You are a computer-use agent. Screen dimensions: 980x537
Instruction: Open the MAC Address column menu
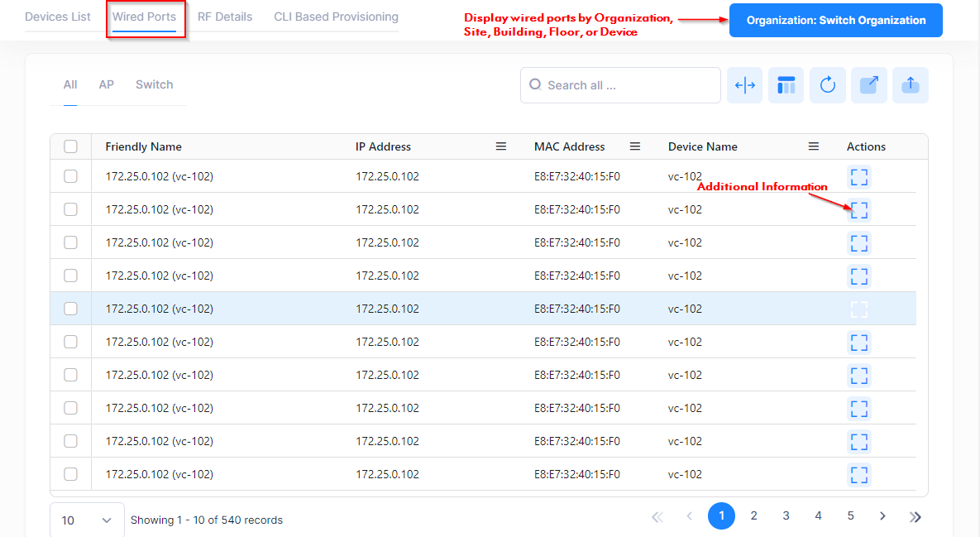[x=635, y=146]
